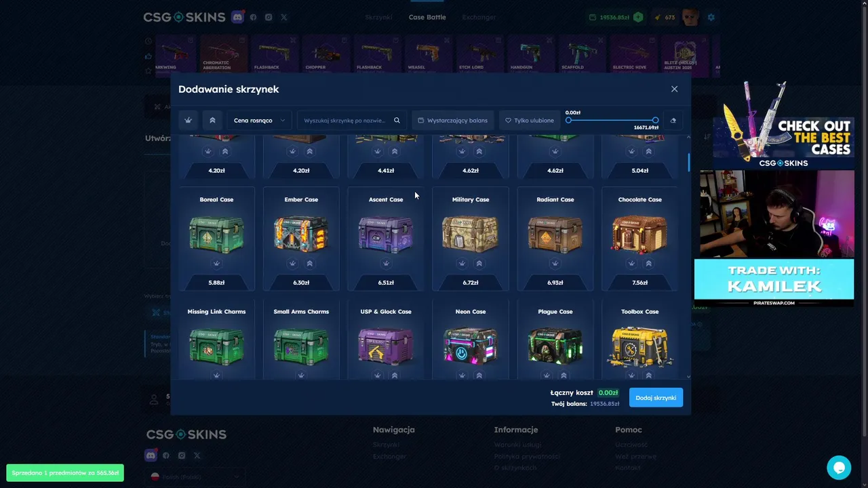This screenshot has width=868, height=488.
Task: Click the crown icon under Ember Case
Action: point(293,263)
